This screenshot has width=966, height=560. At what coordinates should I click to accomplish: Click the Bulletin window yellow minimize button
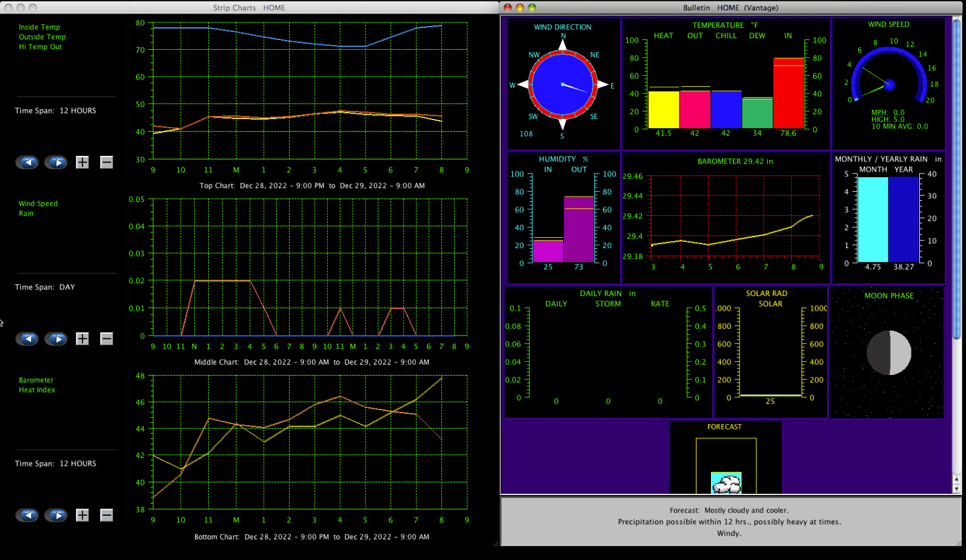520,8
